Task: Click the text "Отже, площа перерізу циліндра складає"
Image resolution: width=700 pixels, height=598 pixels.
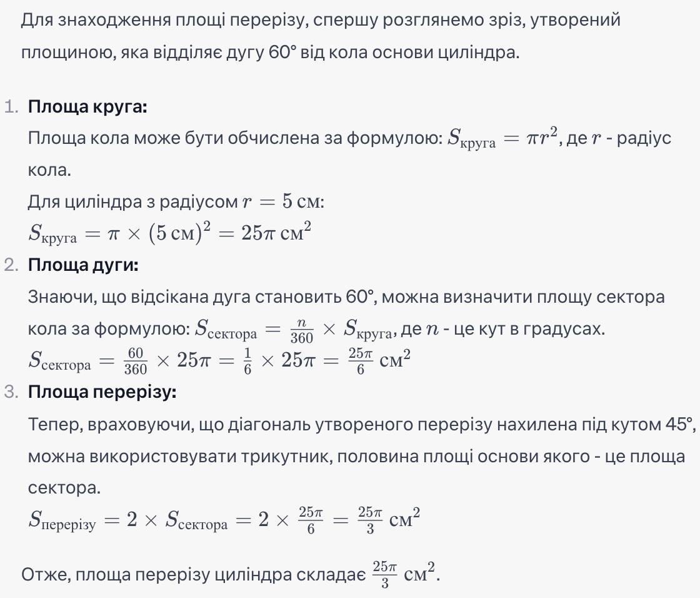Action: click(x=193, y=575)
